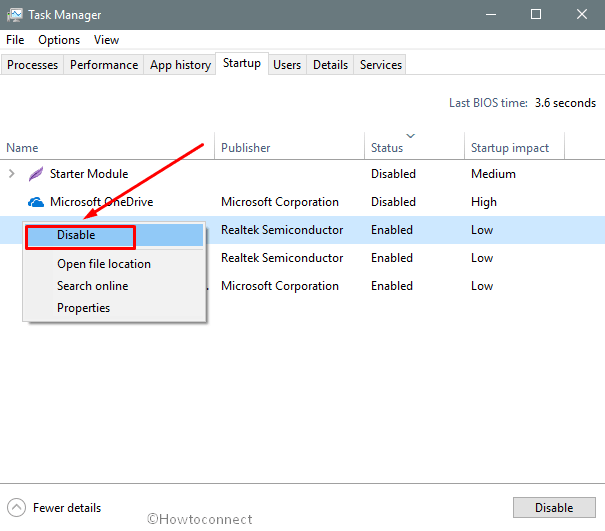Screen dimensions: 605x531
Task: Click the Last BIOS time label
Action: tap(488, 103)
